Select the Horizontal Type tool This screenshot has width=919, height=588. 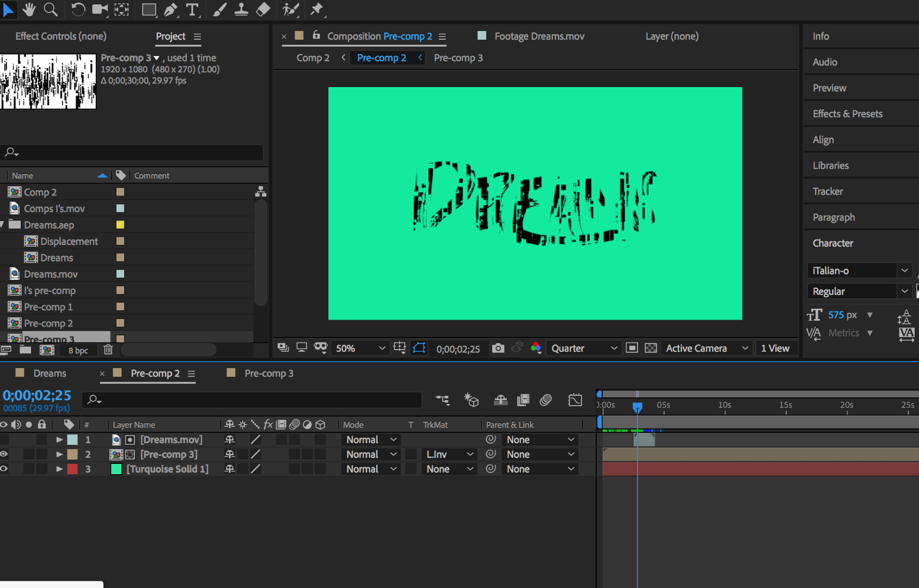[x=192, y=9]
